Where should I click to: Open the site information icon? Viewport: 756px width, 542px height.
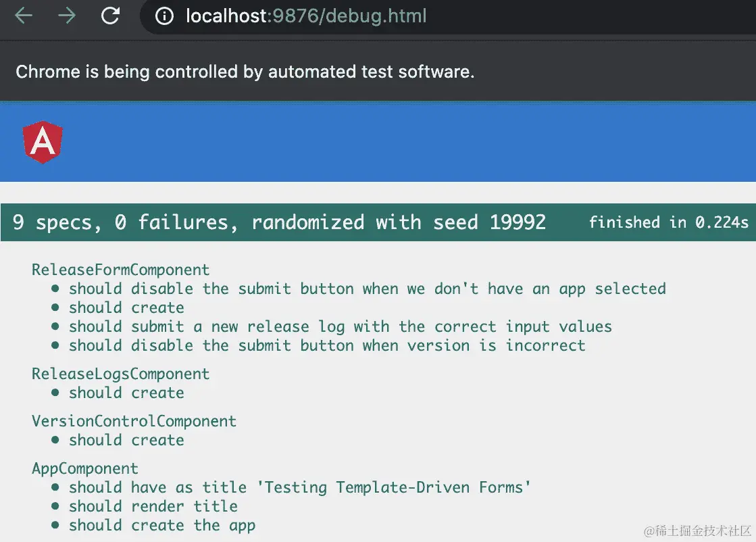[x=164, y=16]
